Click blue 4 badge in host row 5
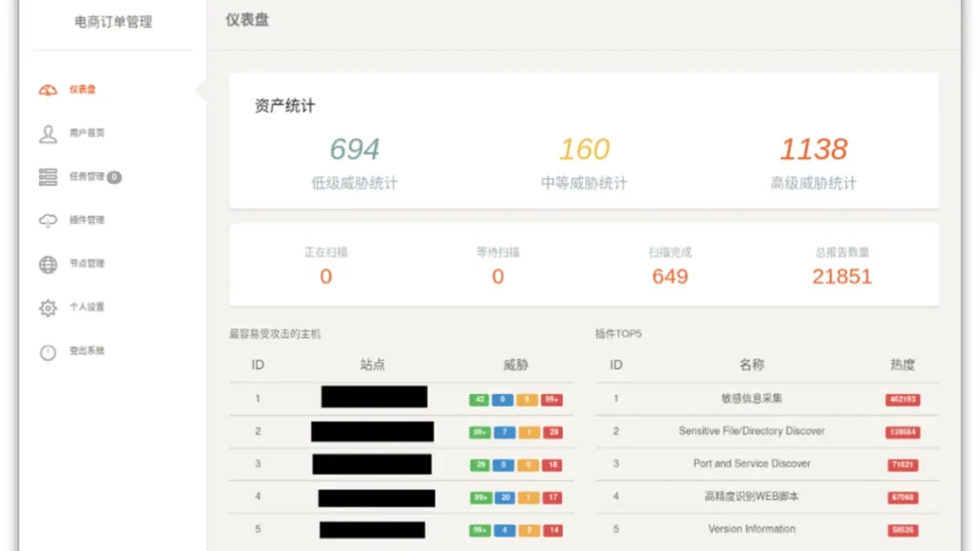The image size is (980, 551). [504, 530]
